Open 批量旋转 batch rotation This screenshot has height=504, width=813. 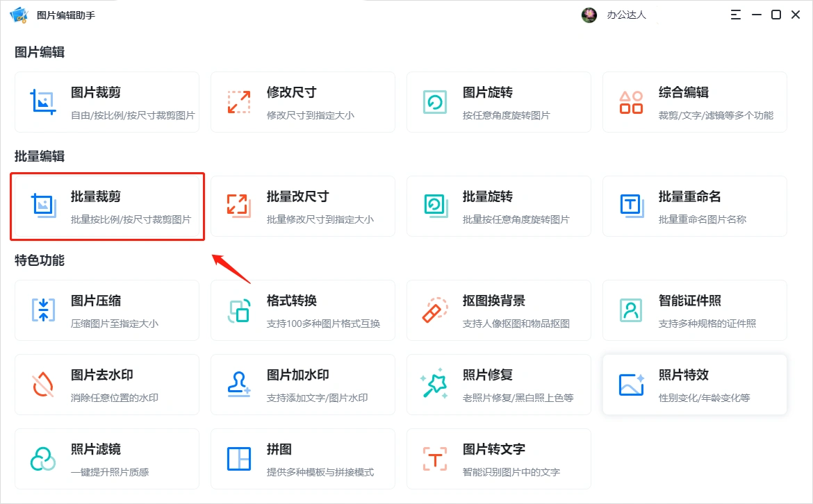click(498, 206)
